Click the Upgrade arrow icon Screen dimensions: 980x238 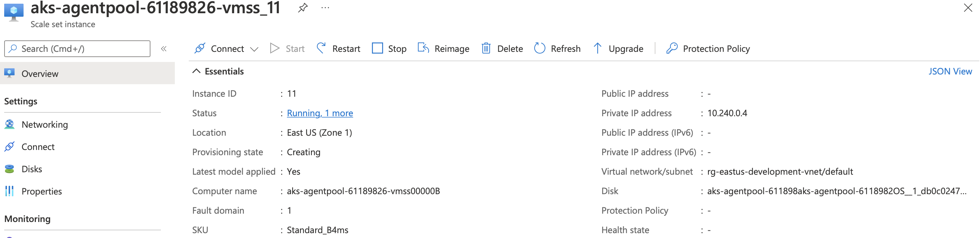pyautogui.click(x=597, y=48)
